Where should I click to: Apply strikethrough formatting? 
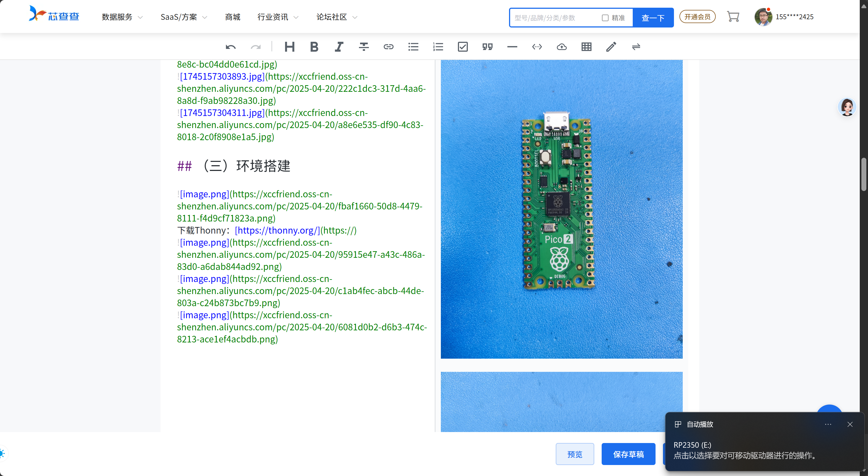tap(364, 47)
